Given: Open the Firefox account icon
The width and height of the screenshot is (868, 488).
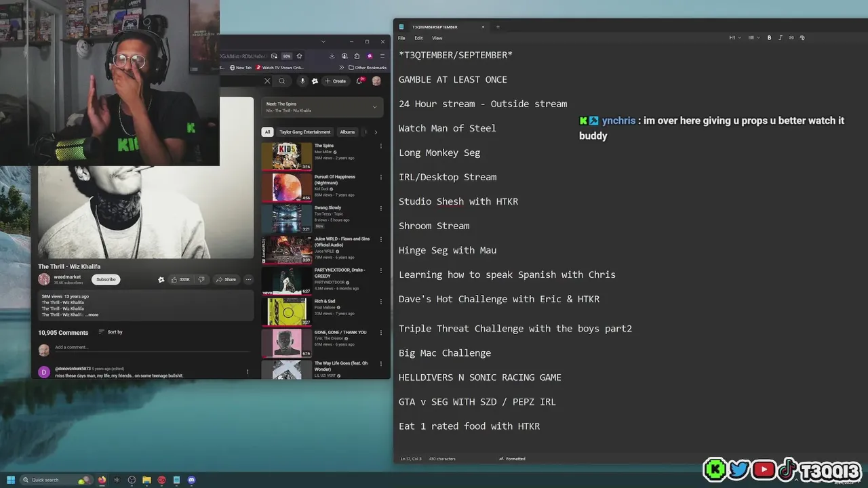Looking at the screenshot, I should pos(344,56).
